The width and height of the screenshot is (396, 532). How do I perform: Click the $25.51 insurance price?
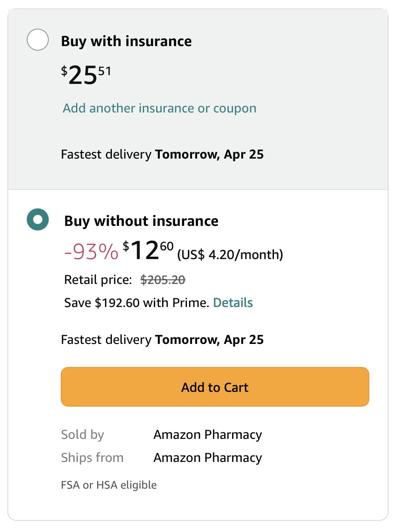[87, 75]
